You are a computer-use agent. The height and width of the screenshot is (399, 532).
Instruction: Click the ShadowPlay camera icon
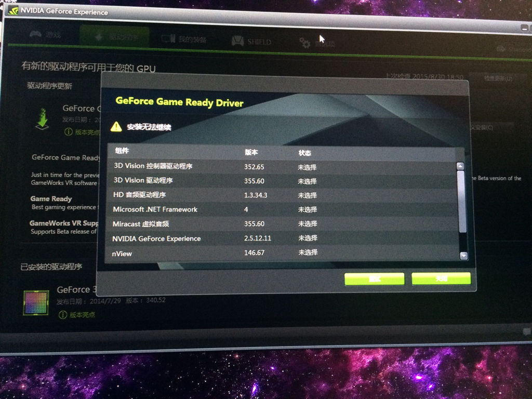coord(501,48)
